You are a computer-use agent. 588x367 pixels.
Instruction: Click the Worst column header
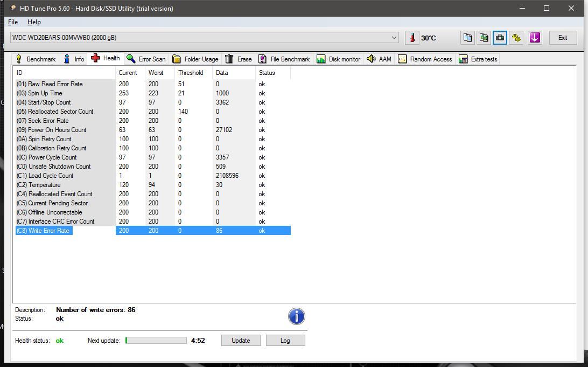point(160,73)
